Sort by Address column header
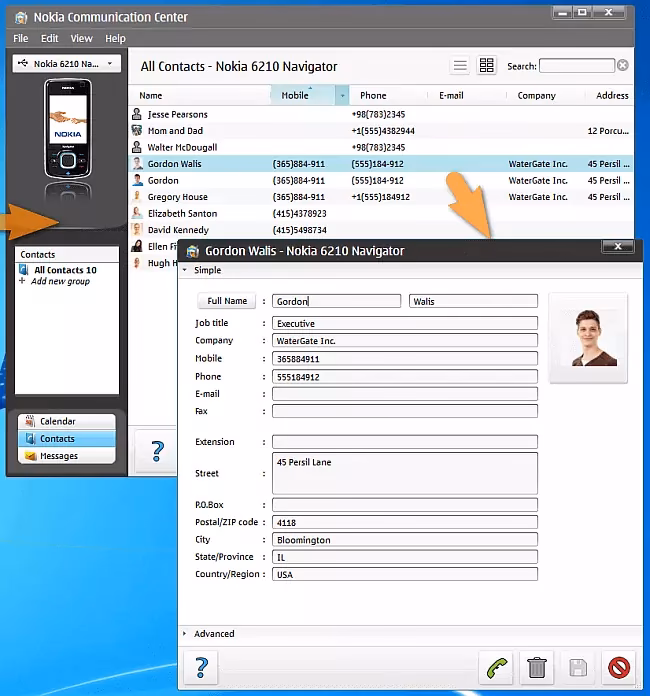 (x=612, y=95)
